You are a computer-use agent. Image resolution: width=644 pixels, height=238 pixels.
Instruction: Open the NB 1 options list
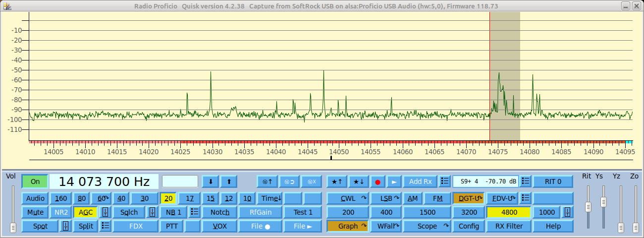[194, 212]
